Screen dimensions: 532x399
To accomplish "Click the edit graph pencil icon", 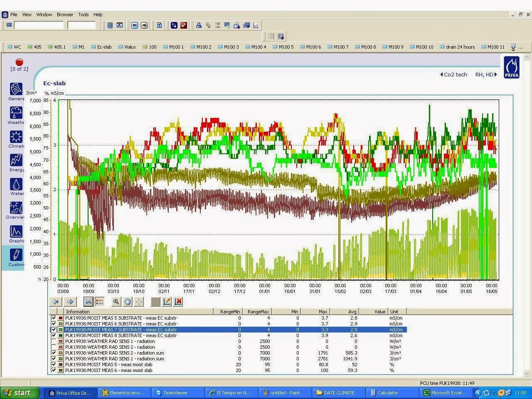I will pos(167,302).
